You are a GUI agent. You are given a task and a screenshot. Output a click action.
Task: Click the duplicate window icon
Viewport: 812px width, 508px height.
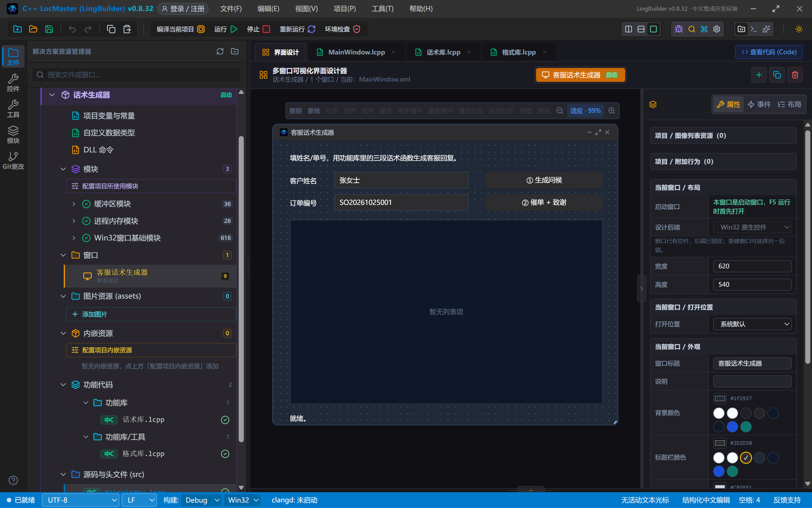pyautogui.click(x=777, y=75)
